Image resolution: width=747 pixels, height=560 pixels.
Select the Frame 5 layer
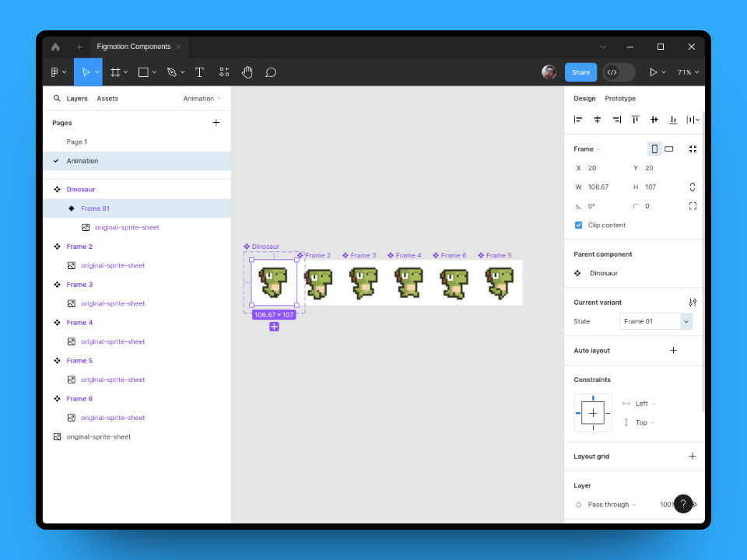[x=137, y=361]
